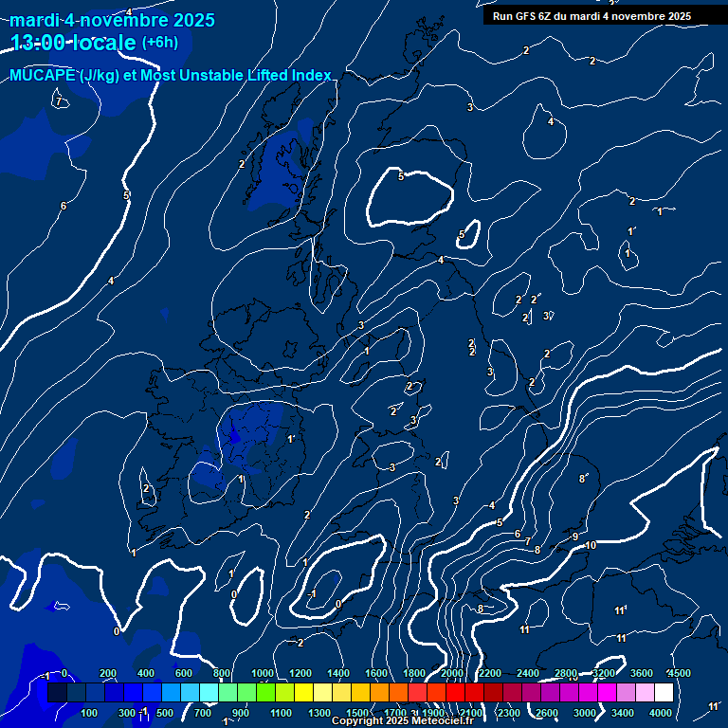Viewport: 728px width, 728px height.
Task: Select the '1400' legend label
Action: pos(338,673)
